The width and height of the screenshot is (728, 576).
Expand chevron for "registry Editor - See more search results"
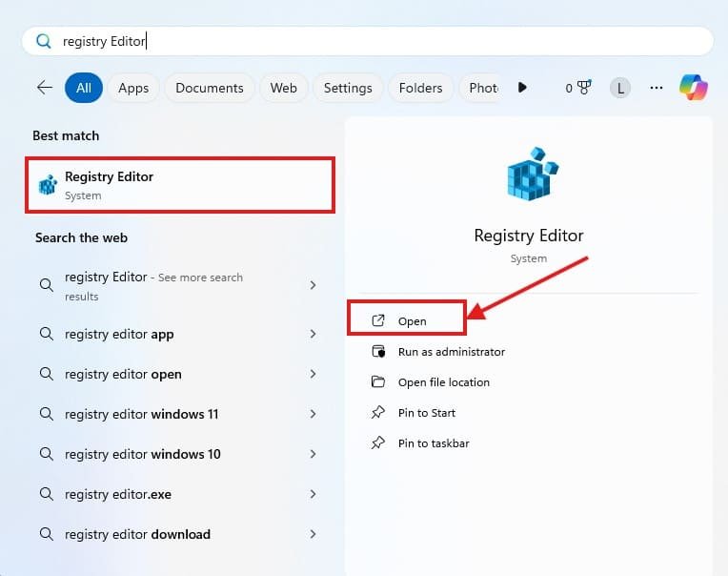coord(313,285)
